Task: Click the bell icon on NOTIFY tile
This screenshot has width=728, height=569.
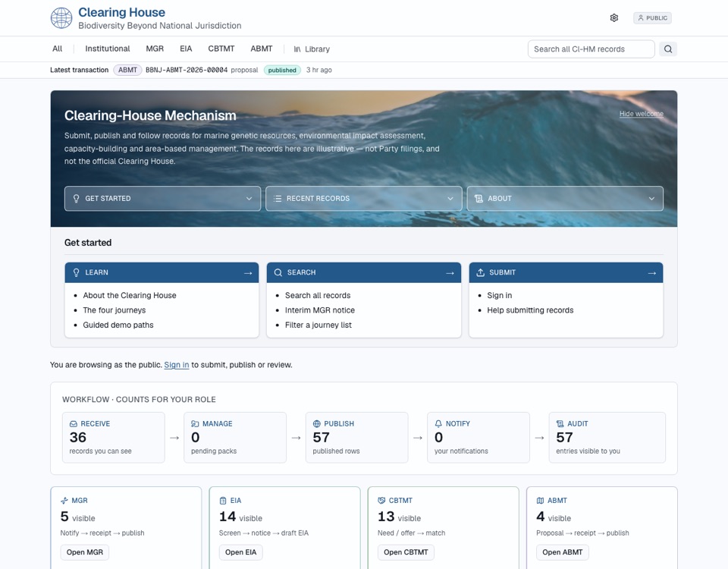Action: pyautogui.click(x=438, y=423)
